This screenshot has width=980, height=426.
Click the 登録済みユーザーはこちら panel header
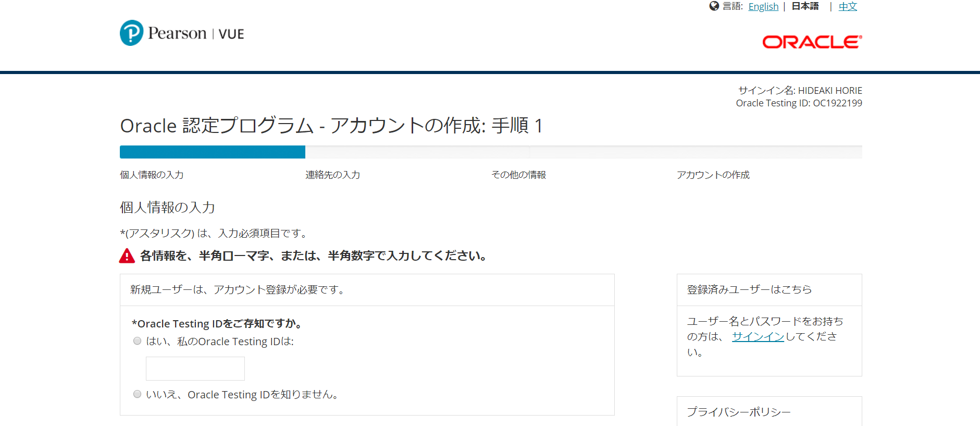[x=749, y=290]
